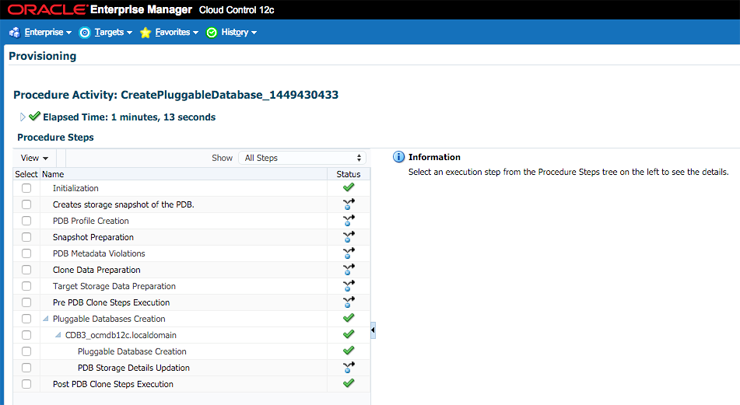Select Post PDB Clone Steps Execution step

(x=113, y=384)
